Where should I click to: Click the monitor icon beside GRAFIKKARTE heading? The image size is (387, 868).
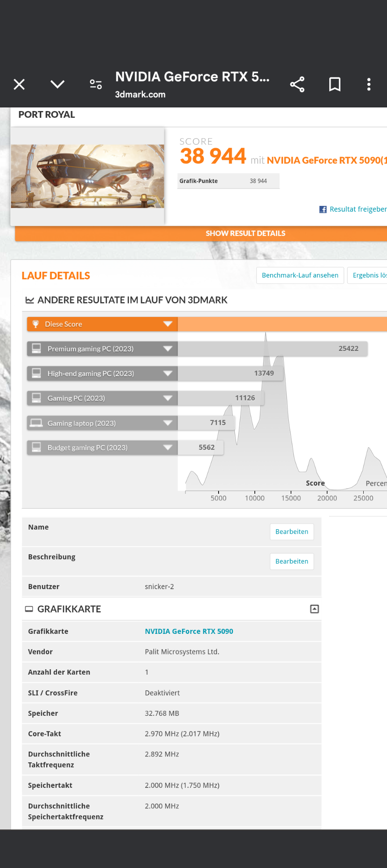pyautogui.click(x=29, y=609)
